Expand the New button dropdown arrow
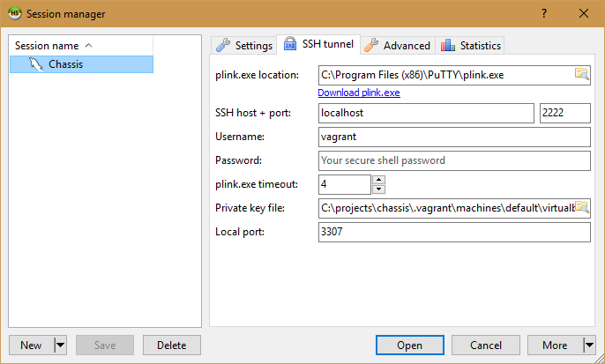 61,345
